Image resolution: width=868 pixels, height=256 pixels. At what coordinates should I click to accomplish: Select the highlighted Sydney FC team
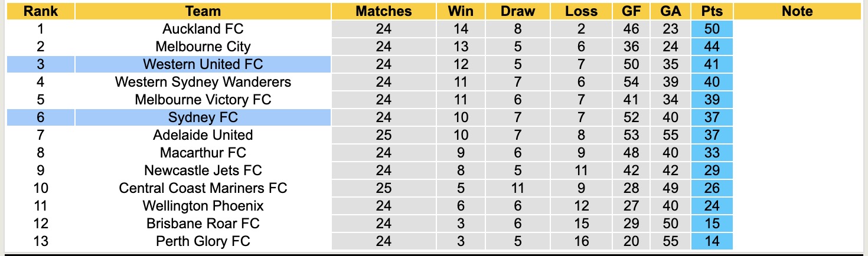[x=203, y=117]
